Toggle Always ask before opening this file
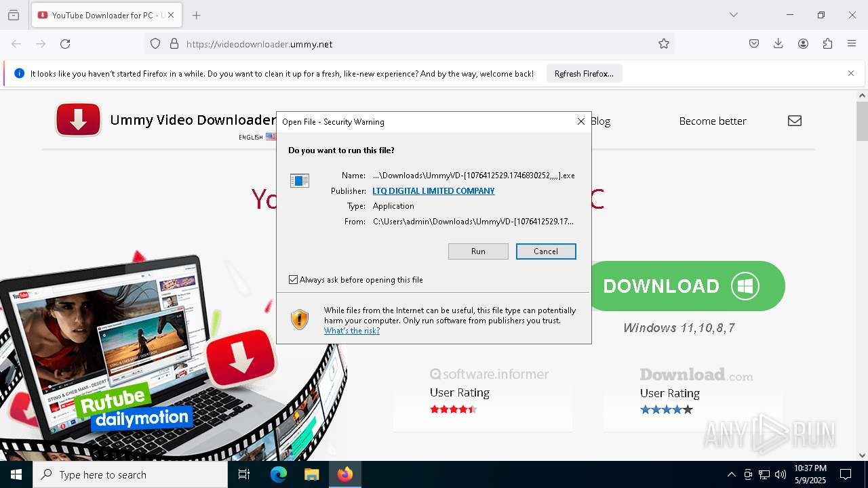The image size is (868, 488). [x=293, y=280]
